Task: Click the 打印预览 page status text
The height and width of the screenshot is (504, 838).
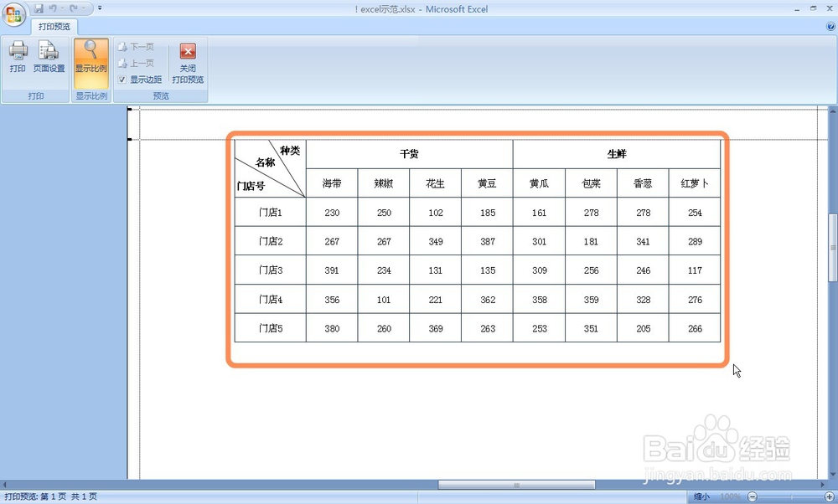Action: pos(51,497)
